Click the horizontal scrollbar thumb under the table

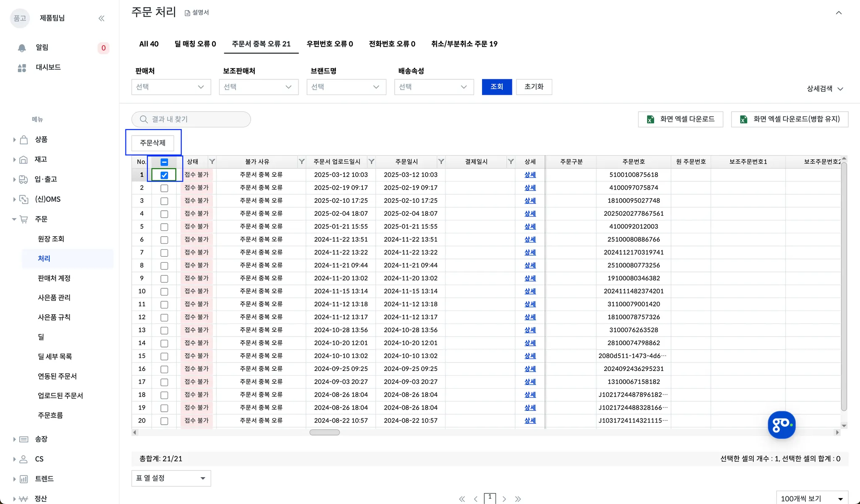click(x=324, y=432)
